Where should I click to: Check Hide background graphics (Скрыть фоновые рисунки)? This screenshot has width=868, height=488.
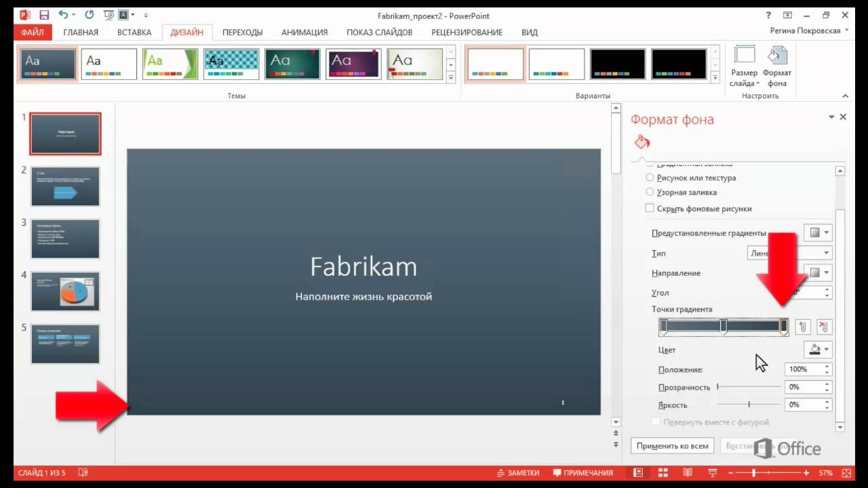698,209
